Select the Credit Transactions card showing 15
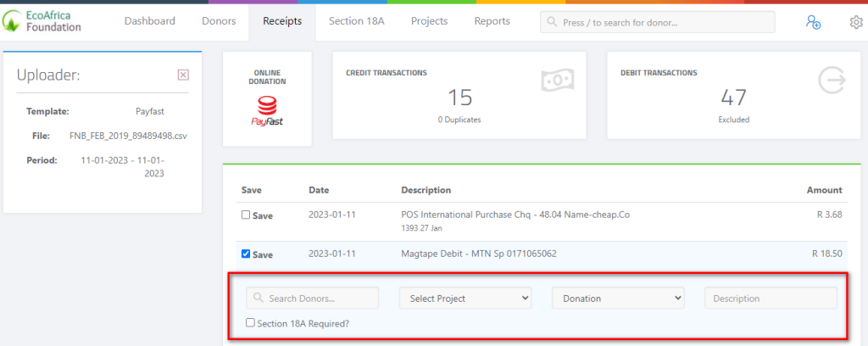This screenshot has width=868, height=346. pos(459,95)
